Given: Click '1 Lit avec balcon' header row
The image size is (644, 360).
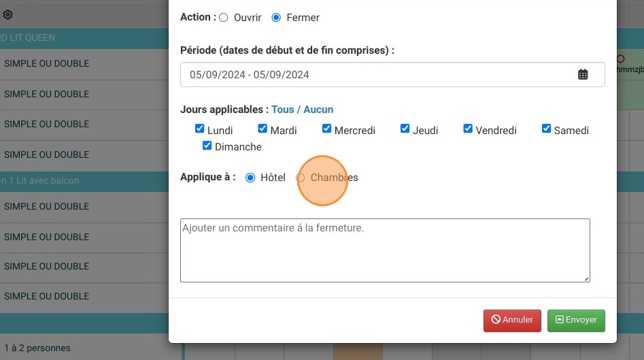Looking at the screenshot, I should (84, 181).
